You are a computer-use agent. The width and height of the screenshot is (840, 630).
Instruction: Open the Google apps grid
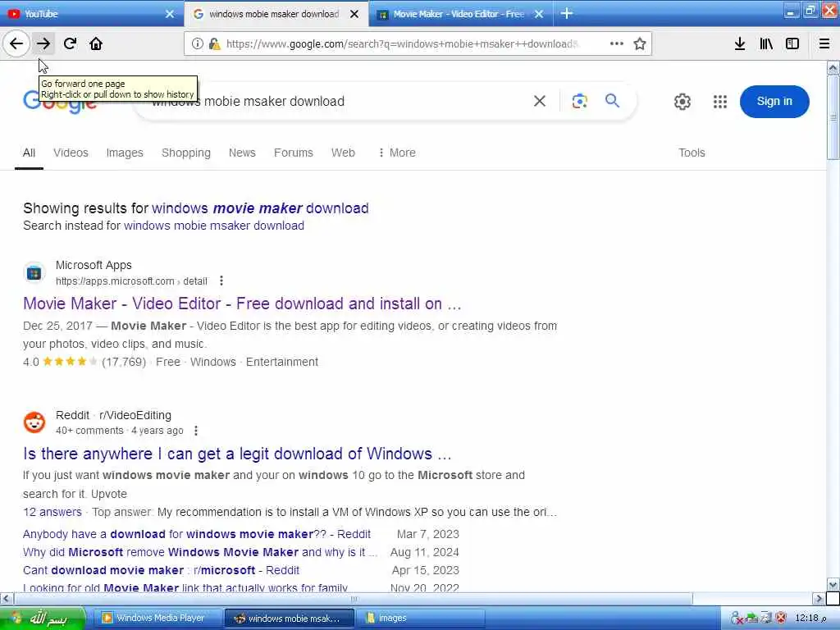coord(720,101)
